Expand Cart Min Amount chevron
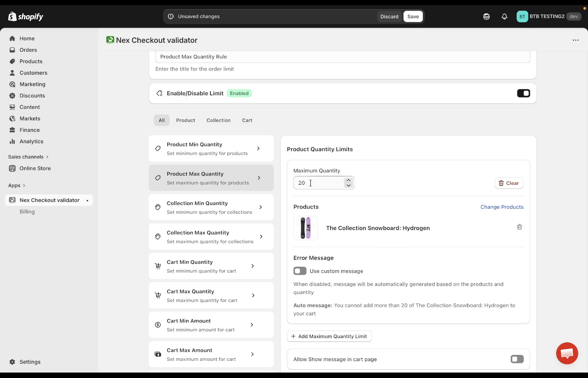Screen dimensions: 588x378 tap(252, 325)
